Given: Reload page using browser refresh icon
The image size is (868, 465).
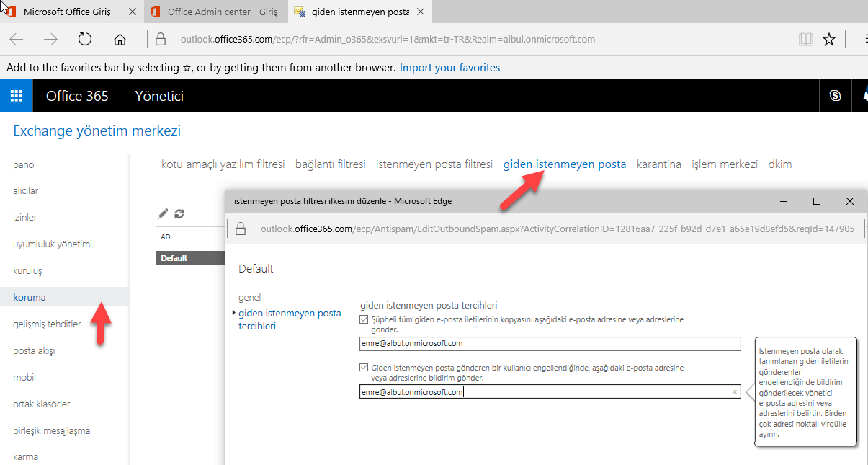Looking at the screenshot, I should click(85, 39).
